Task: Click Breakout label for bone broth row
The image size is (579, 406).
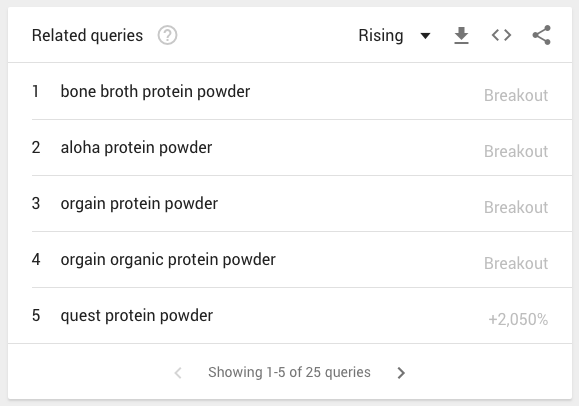Action: [516, 95]
